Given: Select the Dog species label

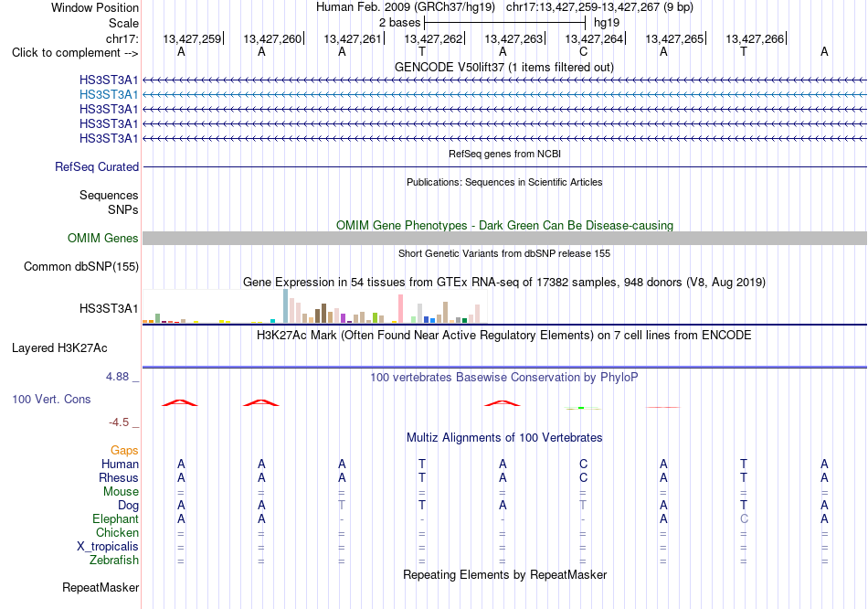Looking at the screenshot, I should (128, 506).
